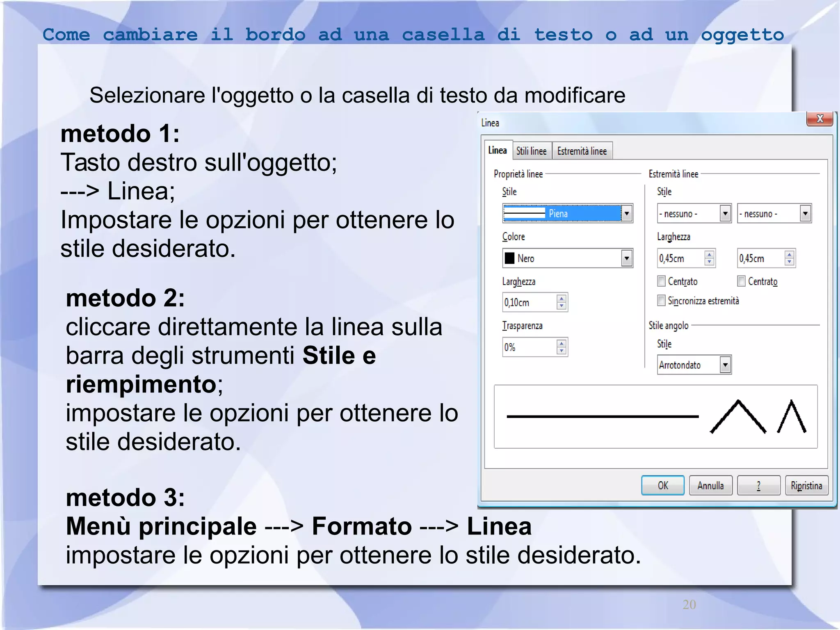Open help with the ? button

(x=759, y=486)
